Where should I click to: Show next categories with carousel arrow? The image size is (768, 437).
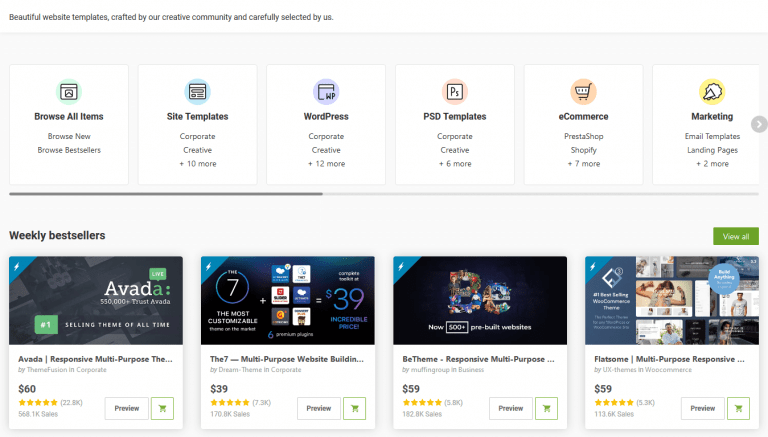[x=759, y=124]
